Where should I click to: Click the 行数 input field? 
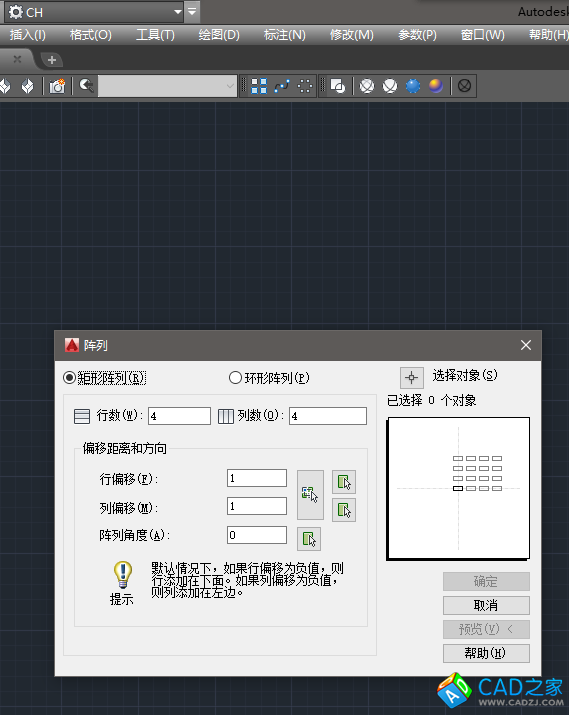[x=179, y=416]
